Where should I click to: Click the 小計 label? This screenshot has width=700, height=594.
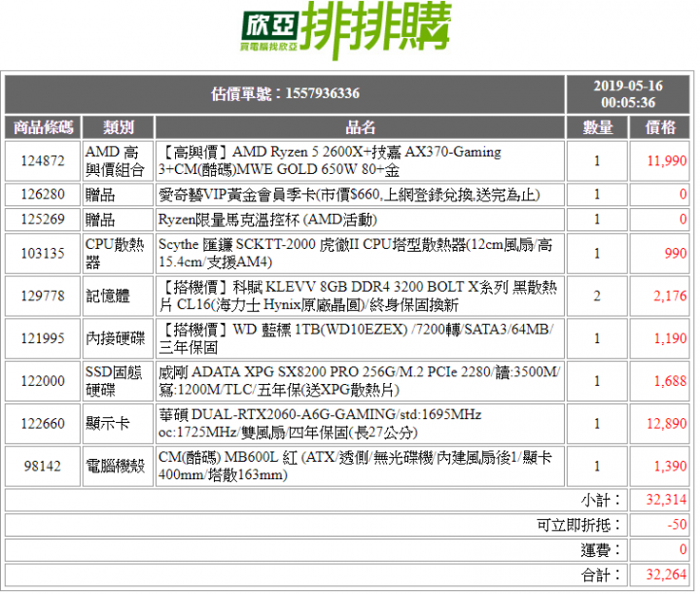tap(601, 500)
